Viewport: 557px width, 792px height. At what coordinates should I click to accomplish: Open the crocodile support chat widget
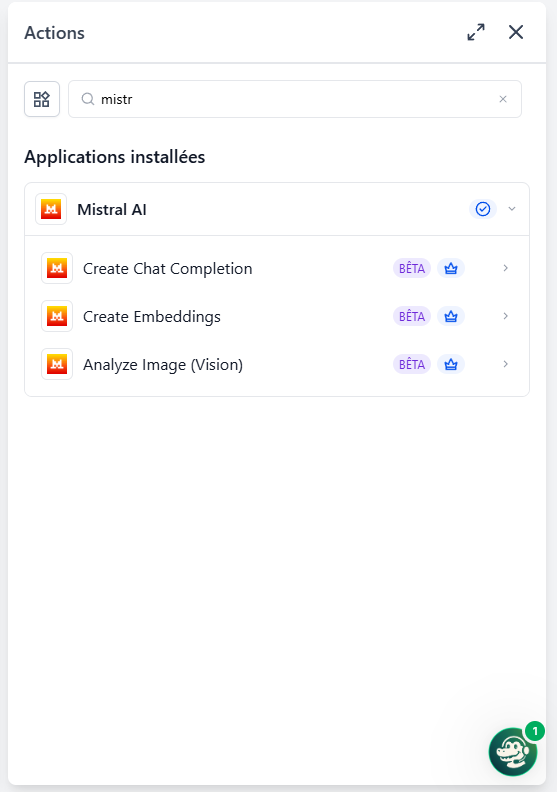pos(513,752)
